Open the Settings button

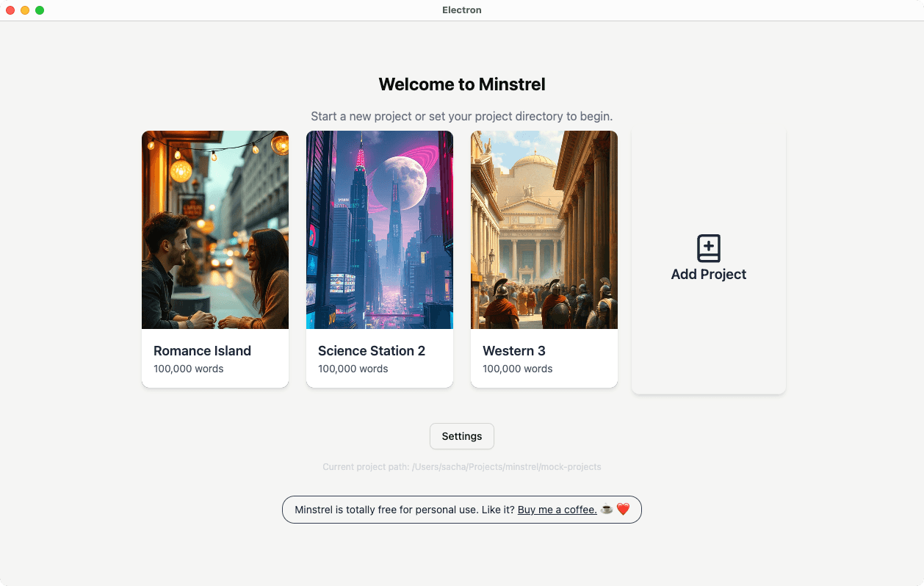pyautogui.click(x=462, y=436)
